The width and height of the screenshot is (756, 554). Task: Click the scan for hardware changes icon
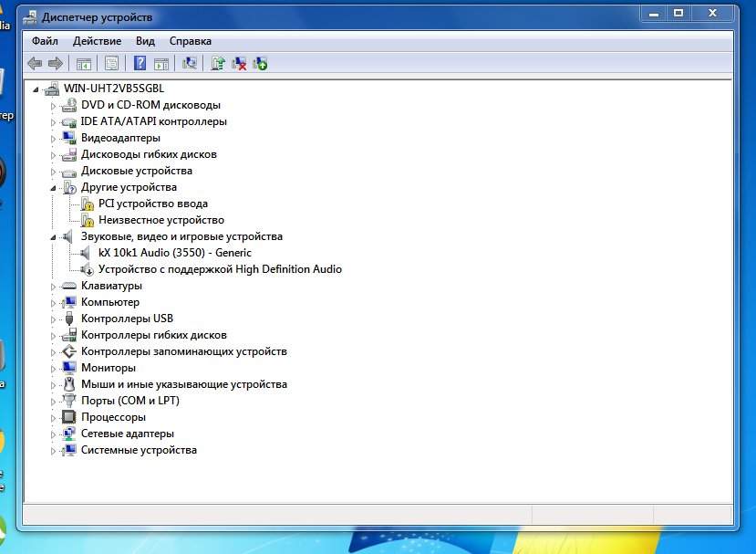point(190,63)
